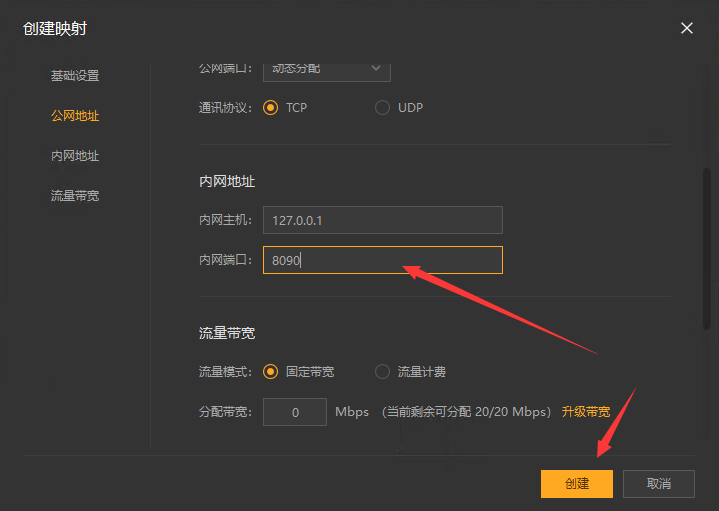
Task: Click the 创建 button
Action: click(x=577, y=483)
